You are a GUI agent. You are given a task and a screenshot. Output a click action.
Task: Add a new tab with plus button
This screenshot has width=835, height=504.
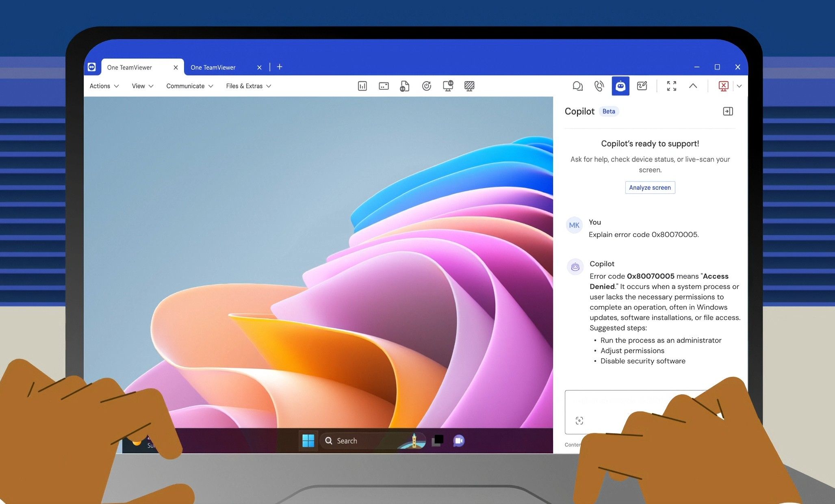coord(280,67)
